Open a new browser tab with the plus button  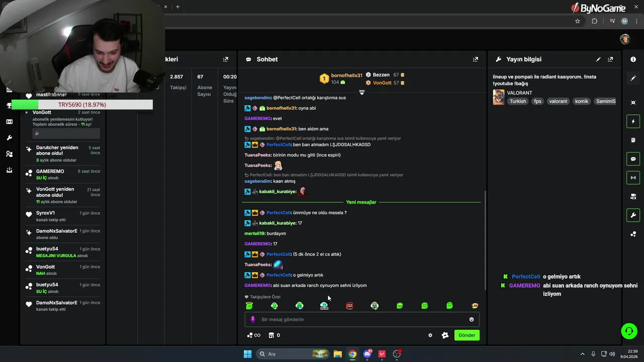[x=178, y=7]
